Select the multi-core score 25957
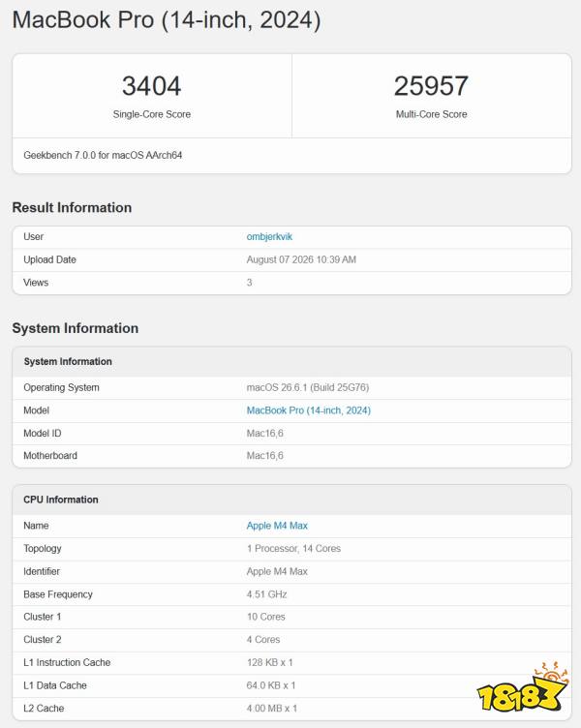 pyautogui.click(x=431, y=86)
